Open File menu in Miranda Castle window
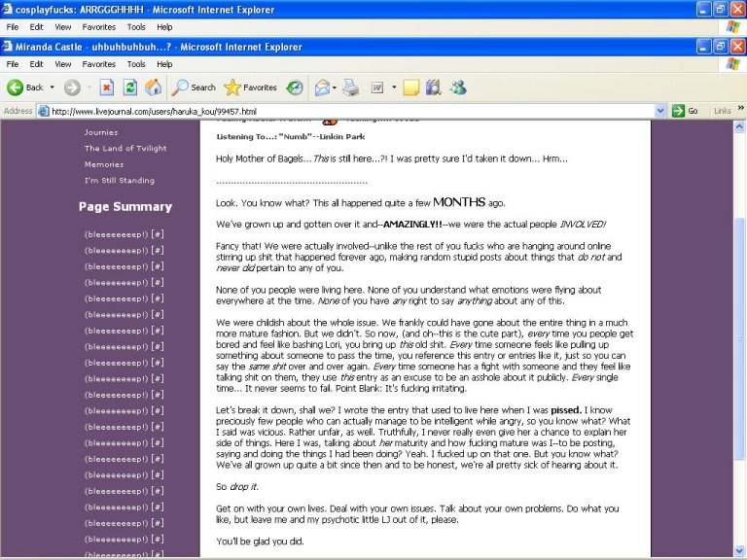 pos(13,64)
